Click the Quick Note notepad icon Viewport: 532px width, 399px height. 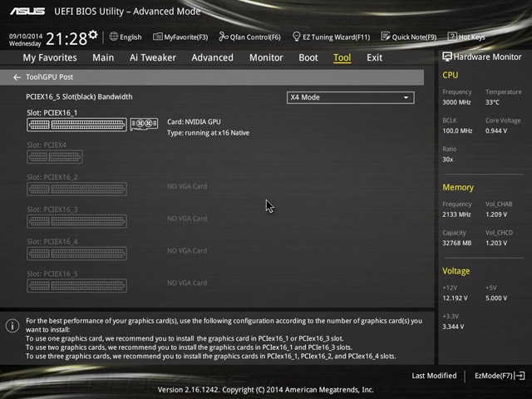(x=386, y=37)
